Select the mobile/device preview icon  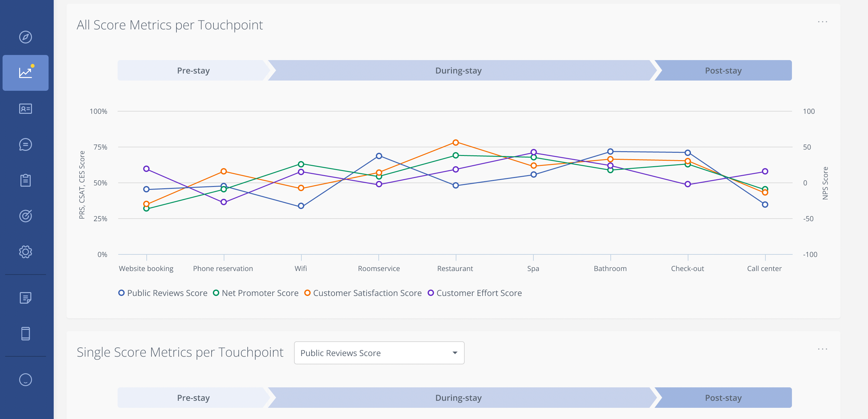coord(26,333)
